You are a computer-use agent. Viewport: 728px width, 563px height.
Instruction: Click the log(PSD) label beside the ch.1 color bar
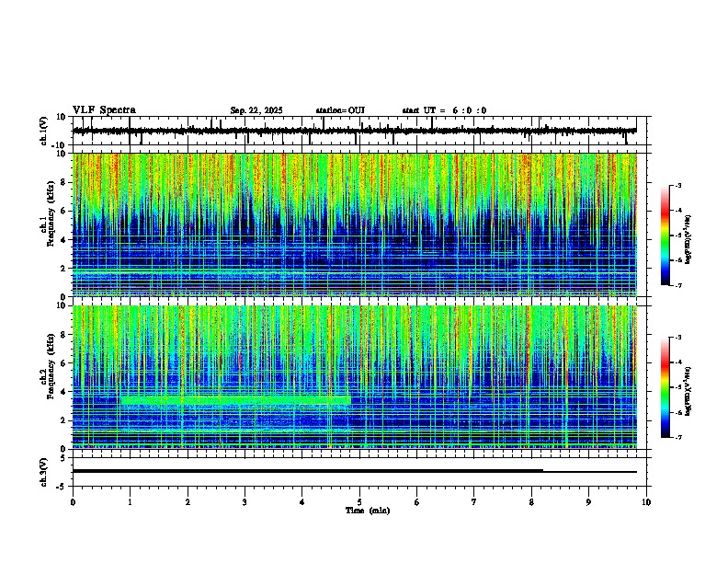(688, 240)
